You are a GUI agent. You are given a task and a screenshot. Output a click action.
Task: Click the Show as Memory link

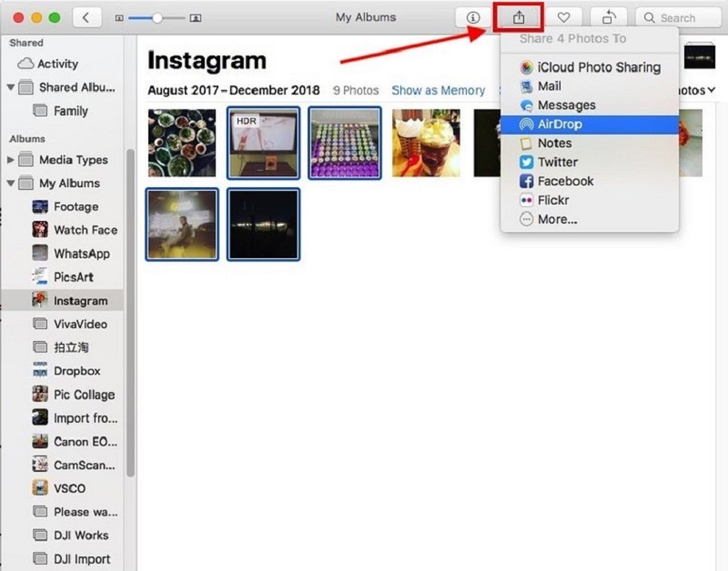coord(438,91)
